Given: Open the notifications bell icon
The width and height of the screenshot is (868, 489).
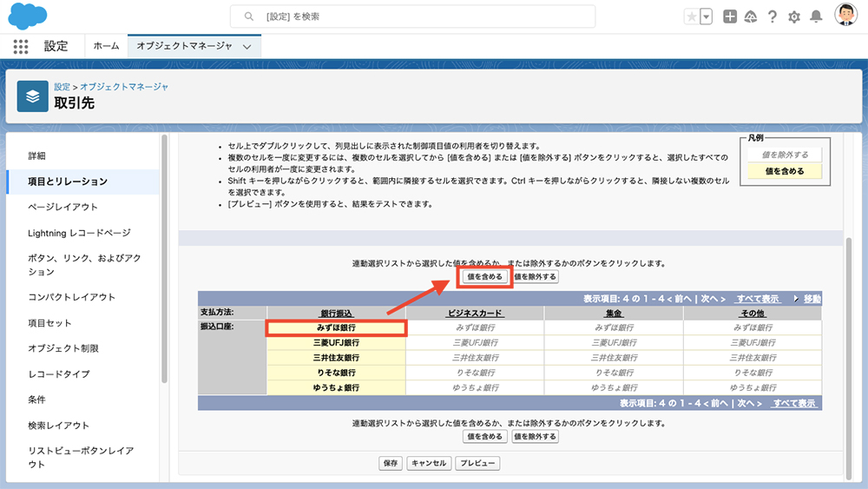Looking at the screenshot, I should (x=816, y=17).
